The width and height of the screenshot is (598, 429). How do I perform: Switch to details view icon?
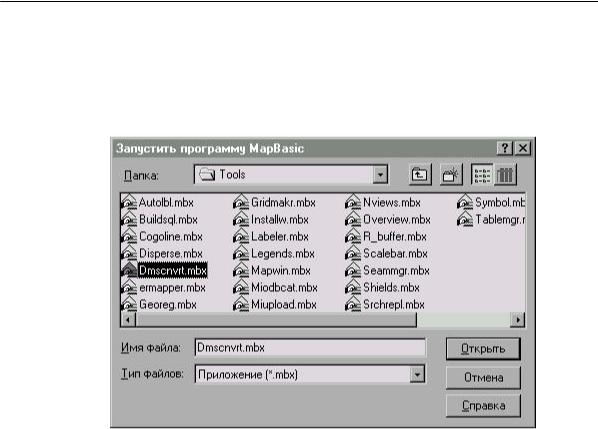[x=505, y=175]
